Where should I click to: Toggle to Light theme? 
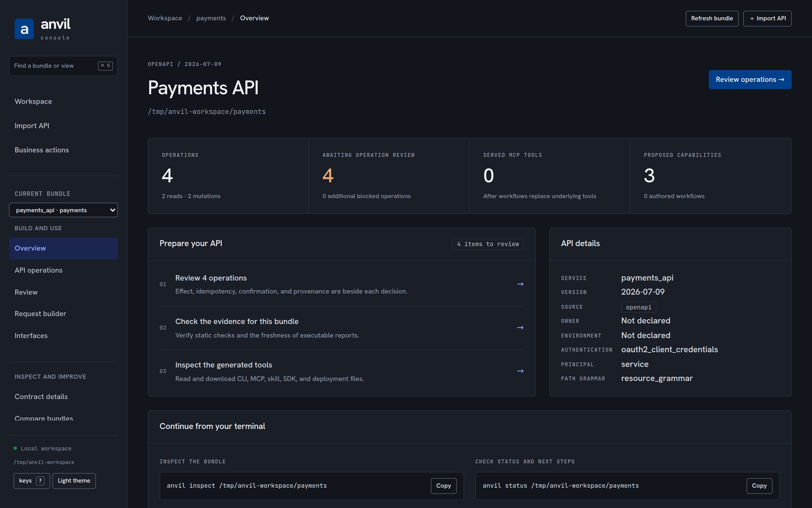click(74, 481)
